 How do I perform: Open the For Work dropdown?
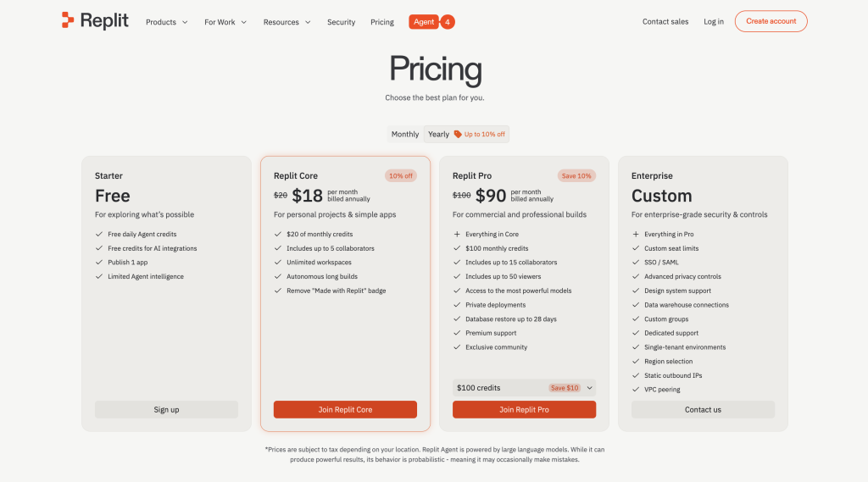click(x=225, y=22)
